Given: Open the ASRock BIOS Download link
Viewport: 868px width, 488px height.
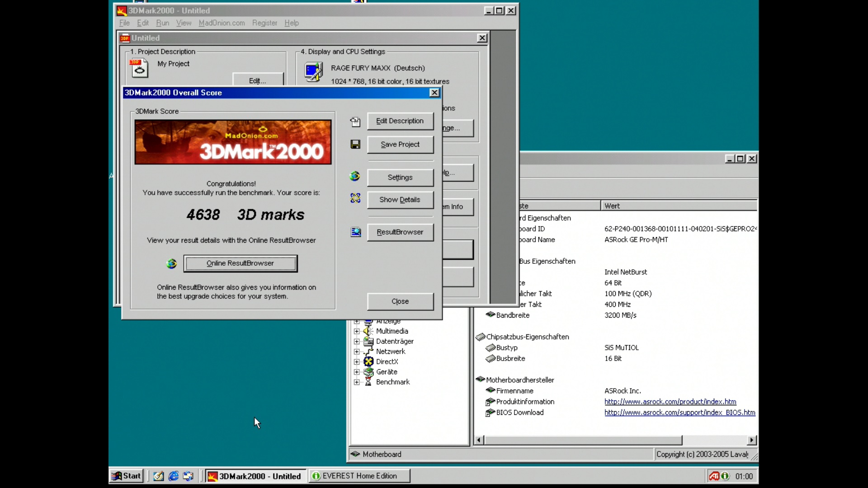Looking at the screenshot, I should coord(679,413).
